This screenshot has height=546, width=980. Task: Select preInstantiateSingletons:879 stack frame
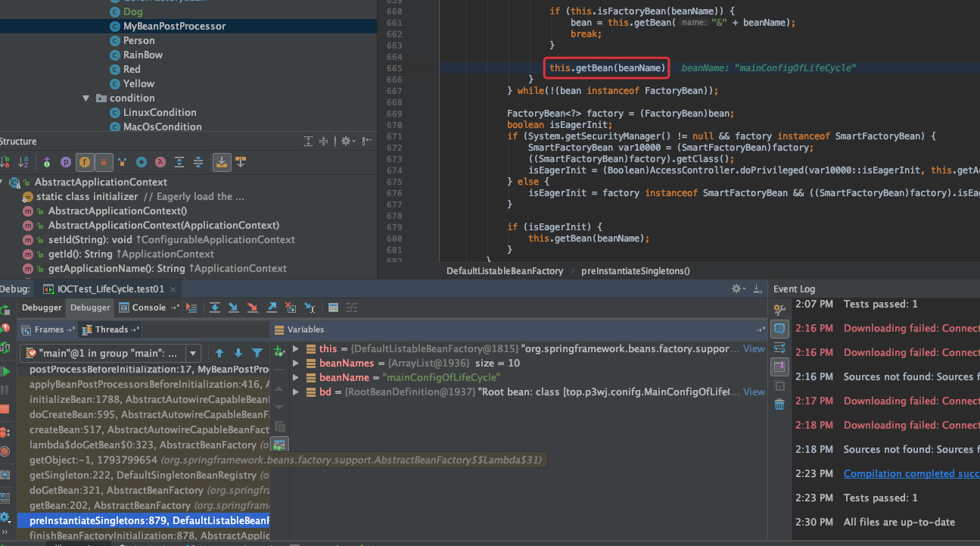coord(145,521)
